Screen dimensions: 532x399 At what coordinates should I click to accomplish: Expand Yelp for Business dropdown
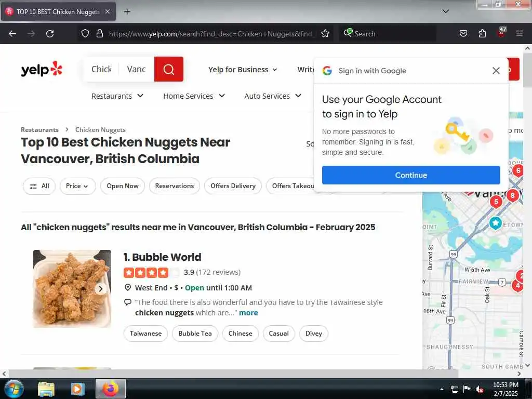[243, 70]
